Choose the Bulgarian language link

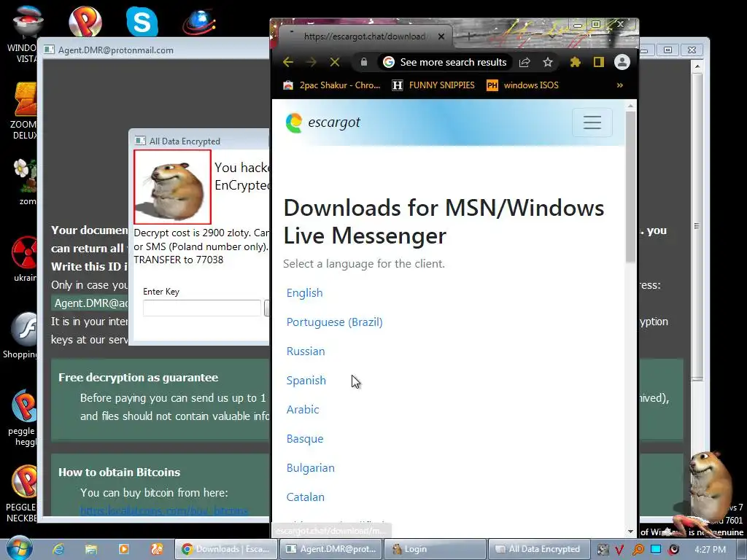(x=310, y=468)
